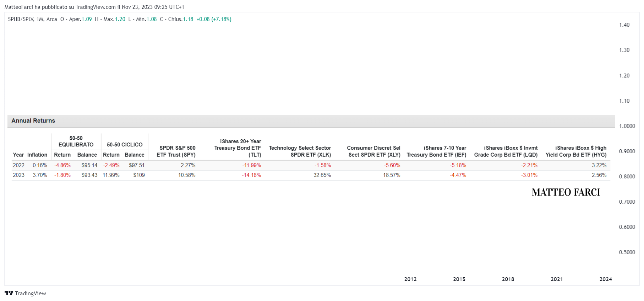Click the Inflation column header
The height and width of the screenshot is (301, 644).
(37, 155)
